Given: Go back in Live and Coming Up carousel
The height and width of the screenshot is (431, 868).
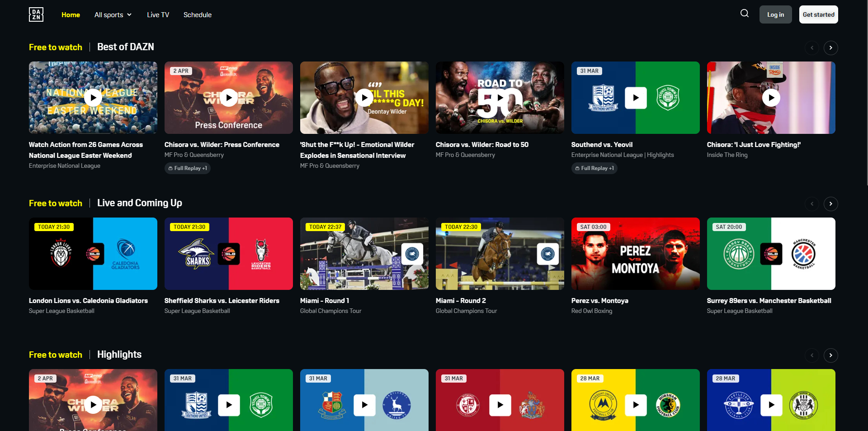Looking at the screenshot, I should click(812, 204).
